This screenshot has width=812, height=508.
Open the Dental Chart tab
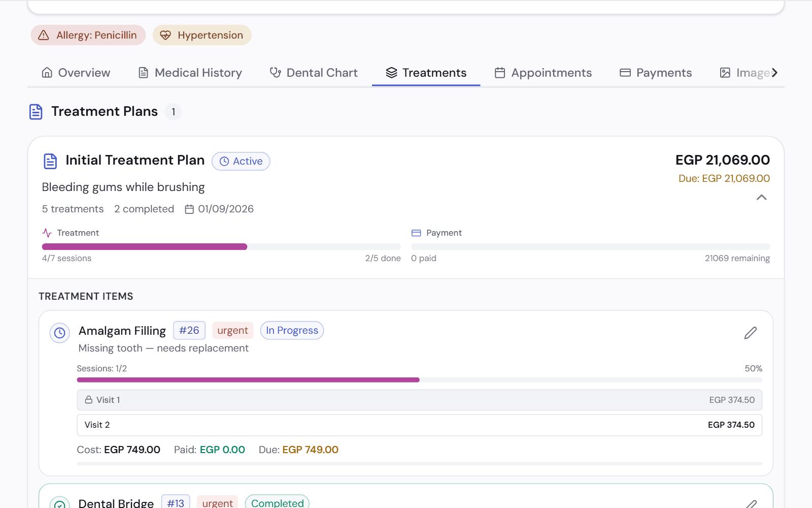point(314,73)
